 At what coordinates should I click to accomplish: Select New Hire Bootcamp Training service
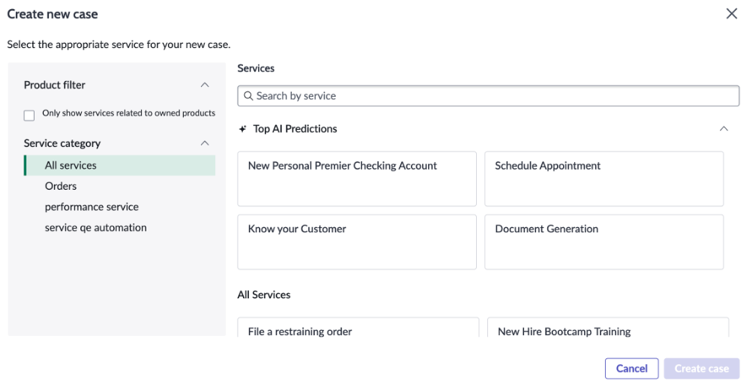608,327
